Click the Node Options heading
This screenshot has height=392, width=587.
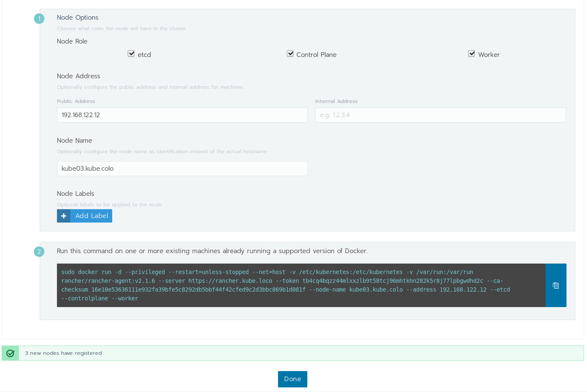coord(77,18)
